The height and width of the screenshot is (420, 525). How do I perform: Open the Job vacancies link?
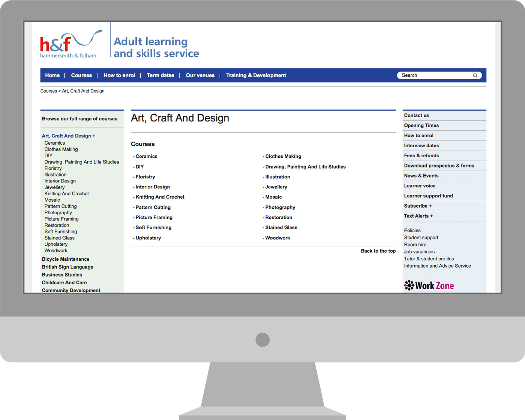pos(419,252)
